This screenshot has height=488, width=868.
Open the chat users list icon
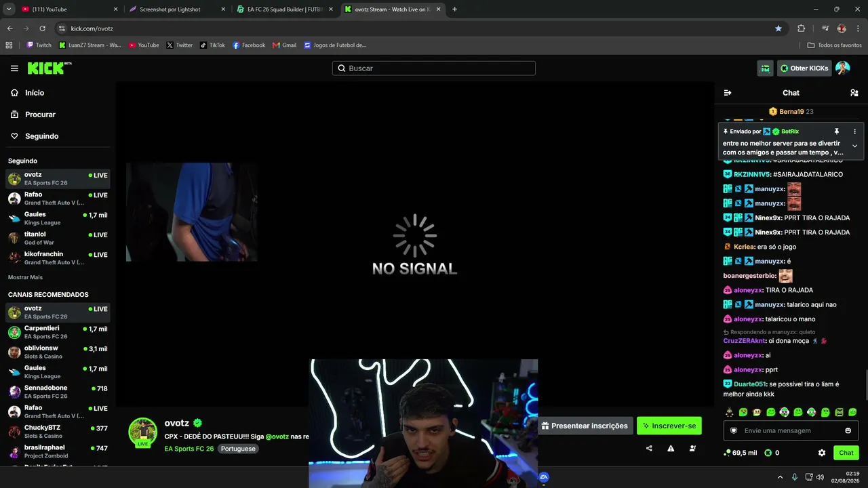[x=854, y=93]
